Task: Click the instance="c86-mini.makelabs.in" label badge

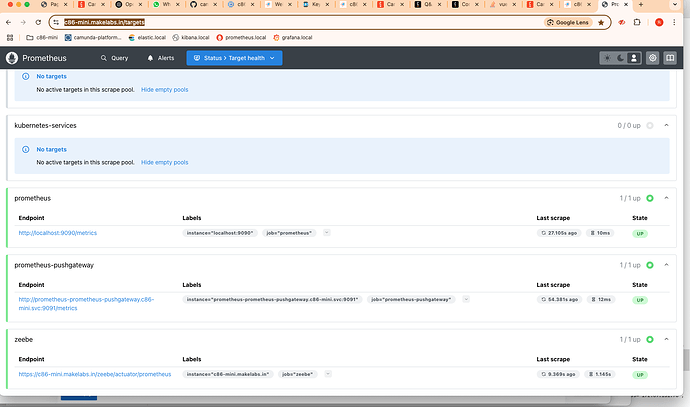Action: coord(228,374)
